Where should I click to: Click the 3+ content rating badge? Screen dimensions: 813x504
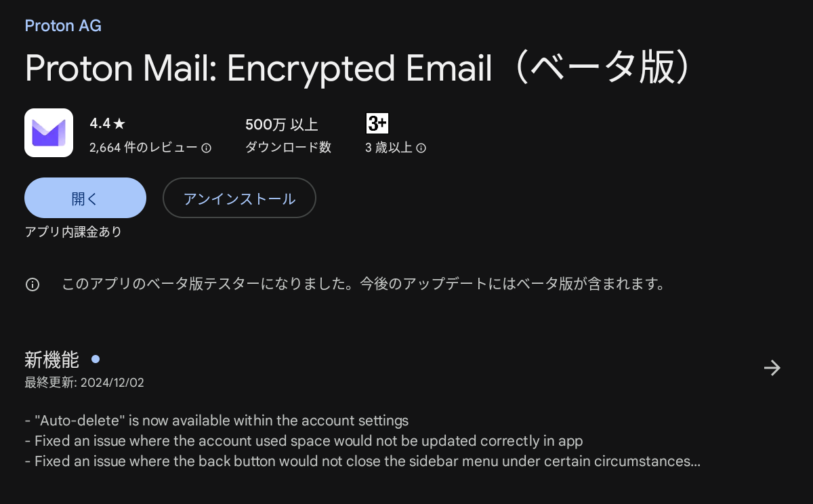click(x=377, y=124)
